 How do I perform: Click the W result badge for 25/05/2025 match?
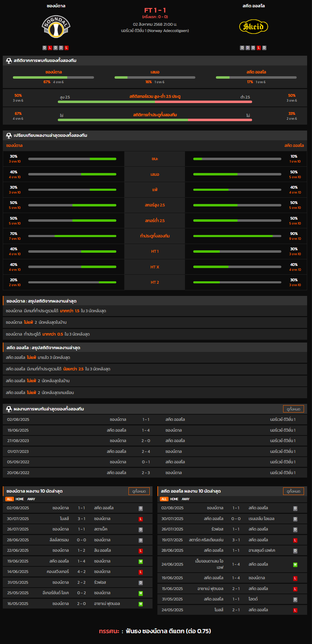tap(141, 593)
